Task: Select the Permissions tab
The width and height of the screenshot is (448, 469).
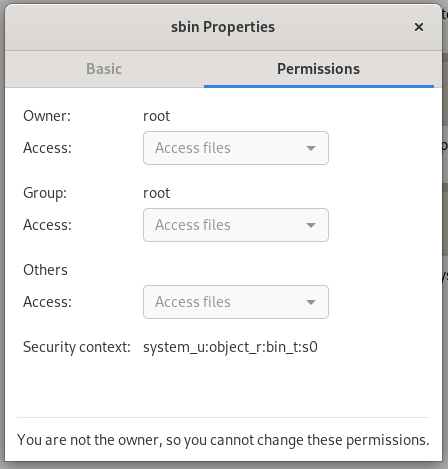Action: click(x=319, y=69)
